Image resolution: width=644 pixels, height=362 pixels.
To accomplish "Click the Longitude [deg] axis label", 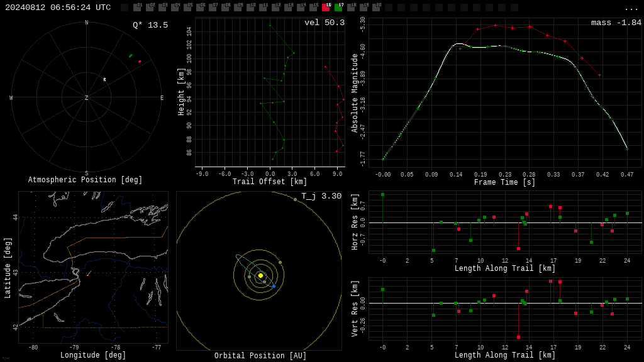I will (x=93, y=355).
